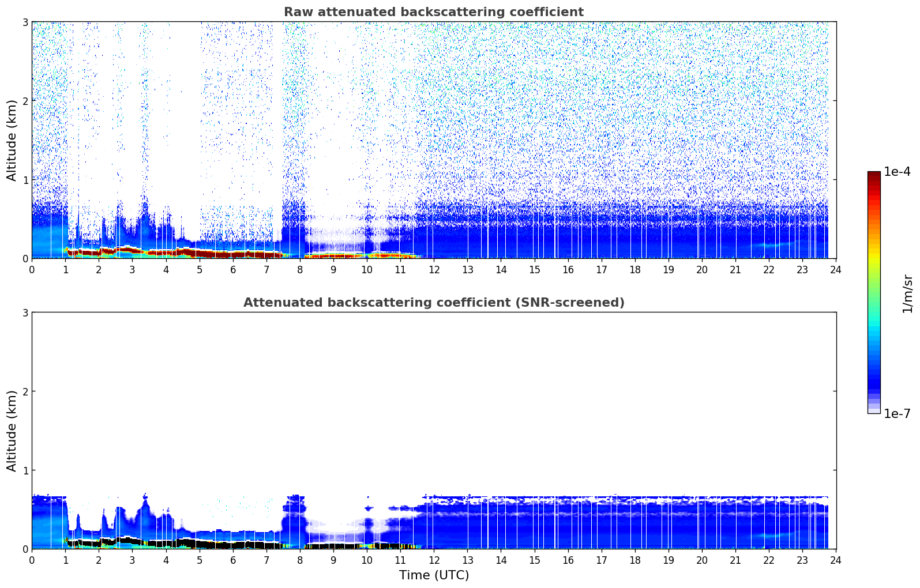This screenshot has height=588, width=920.
Task: Click the 3 km tick on top plot
Action: coord(25,22)
